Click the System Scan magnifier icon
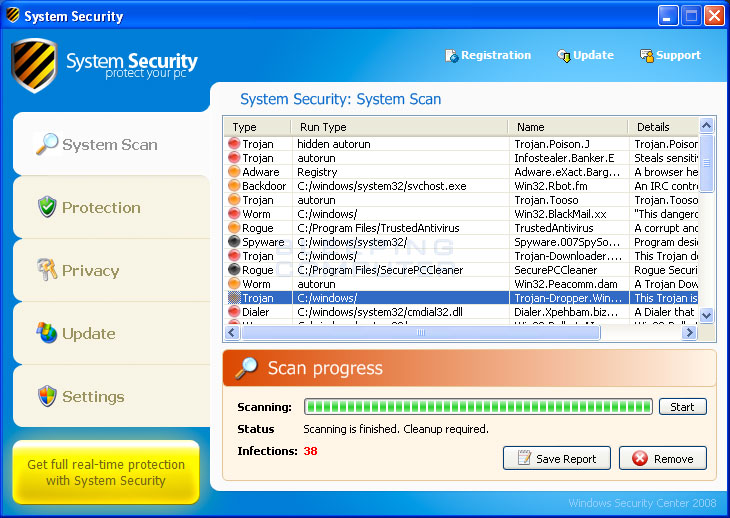The width and height of the screenshot is (730, 518). coord(47,144)
